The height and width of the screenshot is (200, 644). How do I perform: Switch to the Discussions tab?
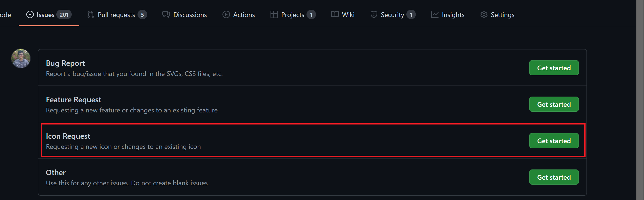click(x=190, y=15)
